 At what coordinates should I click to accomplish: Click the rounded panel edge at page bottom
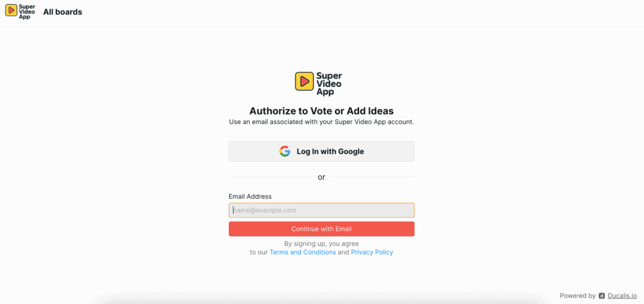[x=321, y=301]
